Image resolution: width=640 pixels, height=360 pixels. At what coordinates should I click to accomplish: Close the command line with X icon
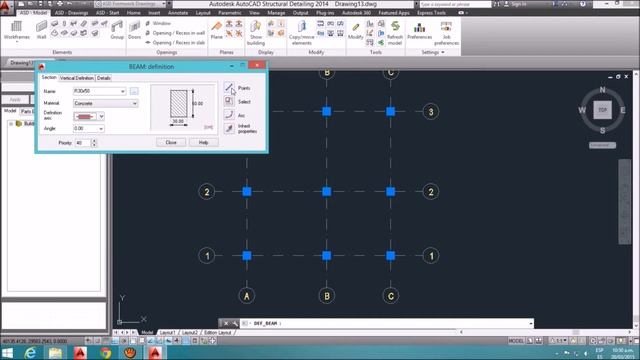click(x=226, y=323)
